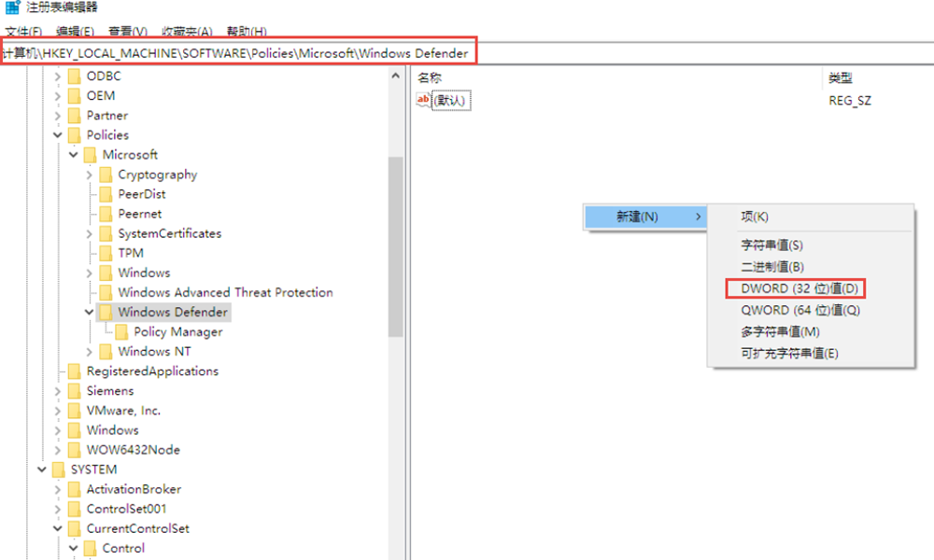Select QWORD (64 位)值 menu entry
Screen dimensions: 934x560
pos(800,310)
